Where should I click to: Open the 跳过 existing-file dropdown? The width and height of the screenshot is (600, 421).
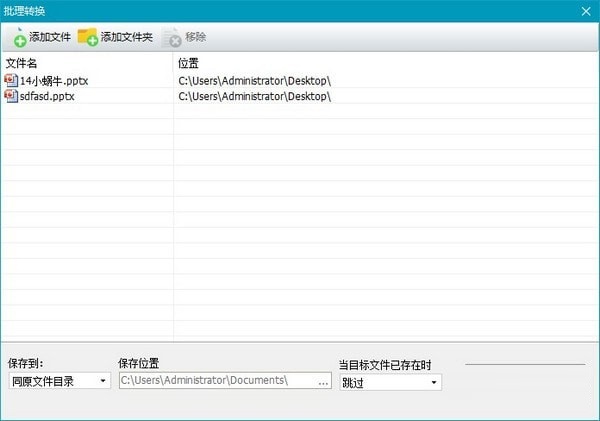coord(391,382)
